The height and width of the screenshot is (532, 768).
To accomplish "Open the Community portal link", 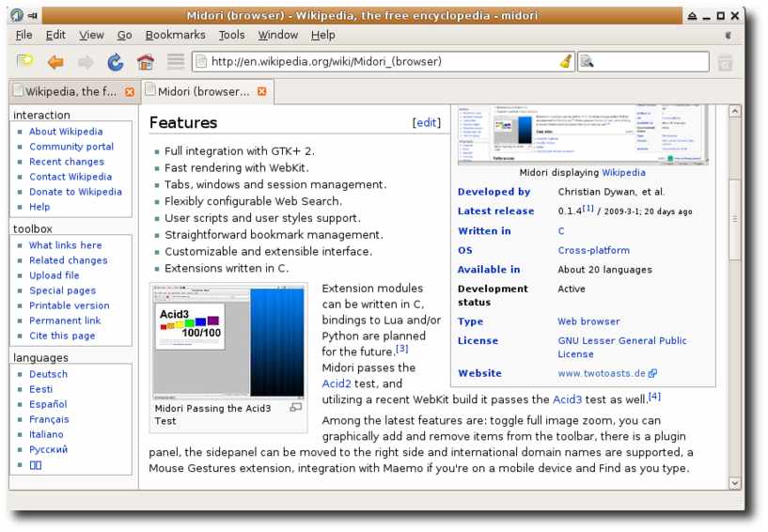I will point(71,147).
